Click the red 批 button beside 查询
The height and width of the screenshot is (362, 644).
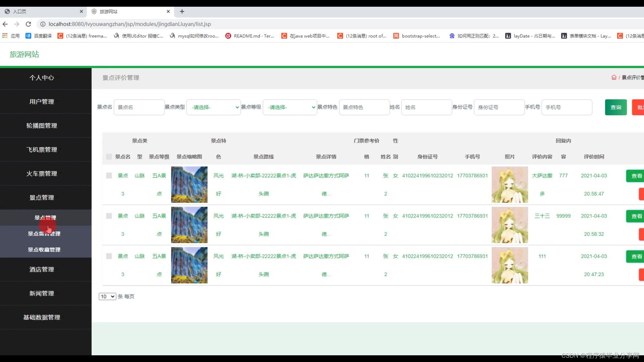638,107
